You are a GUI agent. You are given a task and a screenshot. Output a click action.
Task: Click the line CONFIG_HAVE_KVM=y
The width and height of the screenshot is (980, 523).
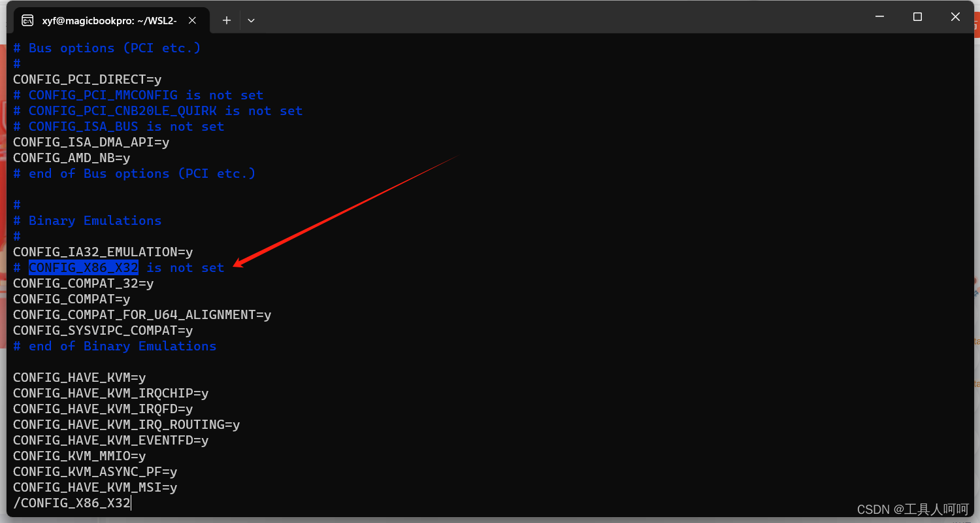[x=79, y=378]
